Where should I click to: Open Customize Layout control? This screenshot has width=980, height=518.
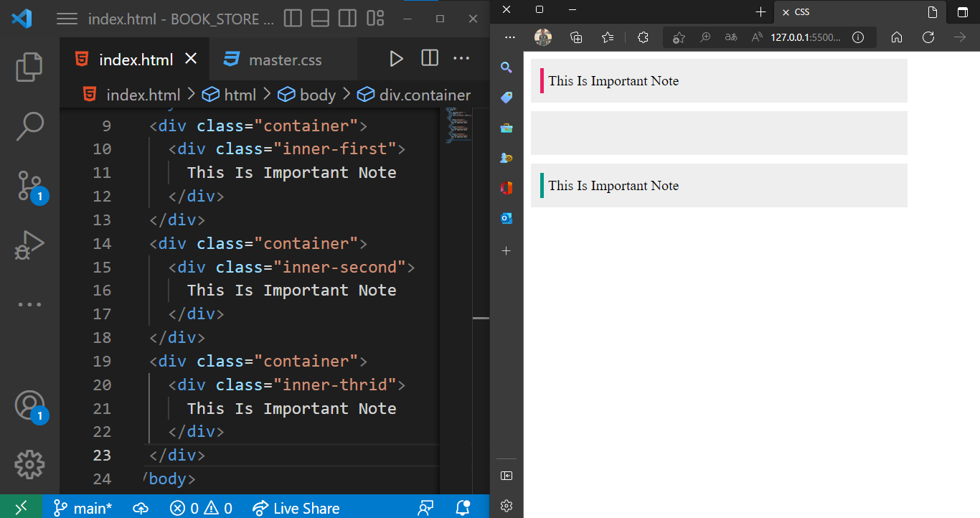374,19
